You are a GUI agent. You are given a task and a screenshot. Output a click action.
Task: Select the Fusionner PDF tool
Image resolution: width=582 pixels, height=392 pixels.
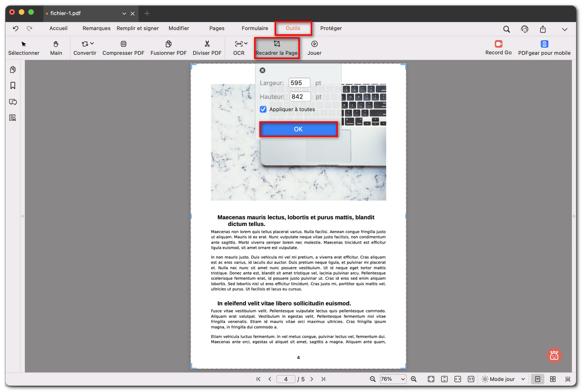[x=168, y=48]
